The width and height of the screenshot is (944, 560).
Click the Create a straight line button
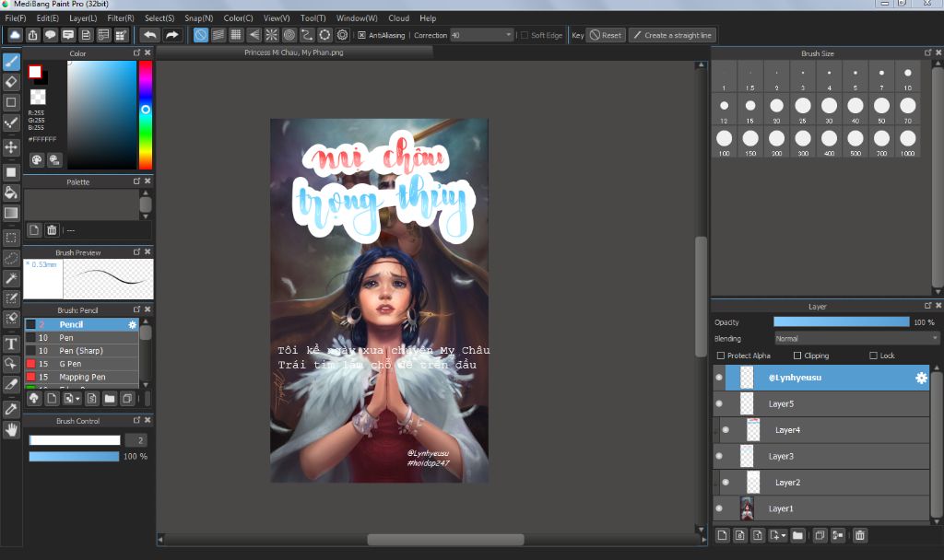pos(672,35)
